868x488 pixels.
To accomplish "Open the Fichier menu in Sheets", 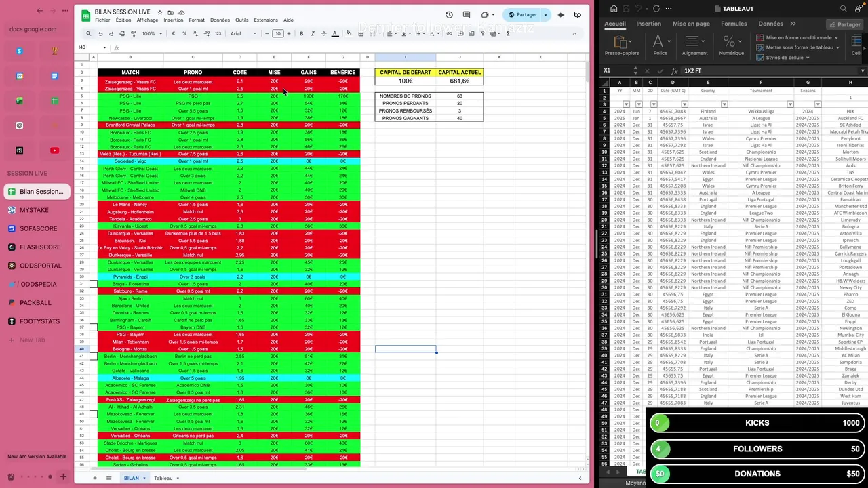I will [x=102, y=20].
